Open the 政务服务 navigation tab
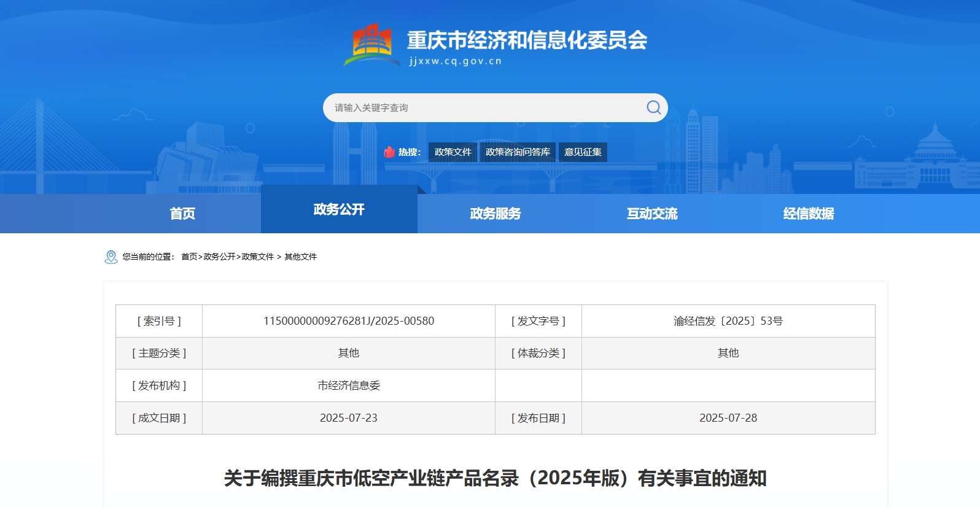This screenshot has height=507, width=980. [496, 214]
